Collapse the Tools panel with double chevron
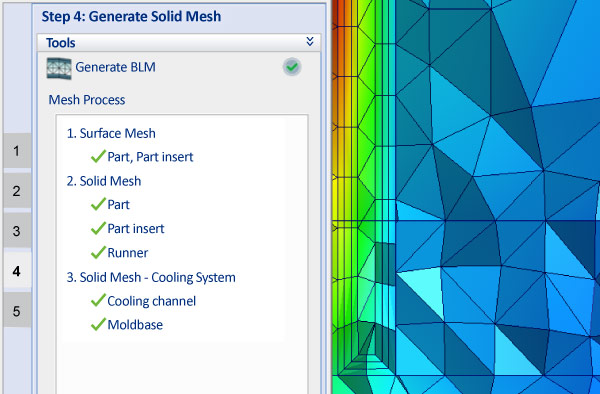Viewport: 600px width, 394px height. pos(310,42)
